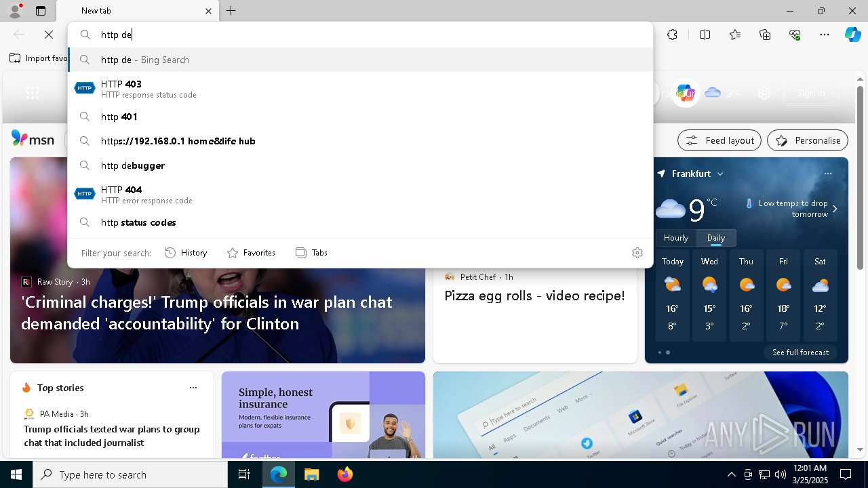The image size is (868, 488).
Task: Open the Windows Start menu
Action: 16,474
